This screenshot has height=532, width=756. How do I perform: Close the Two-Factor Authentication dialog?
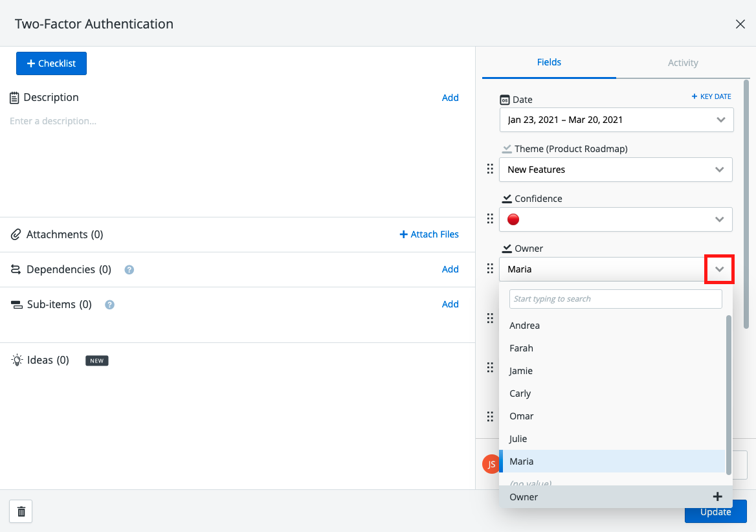740,24
